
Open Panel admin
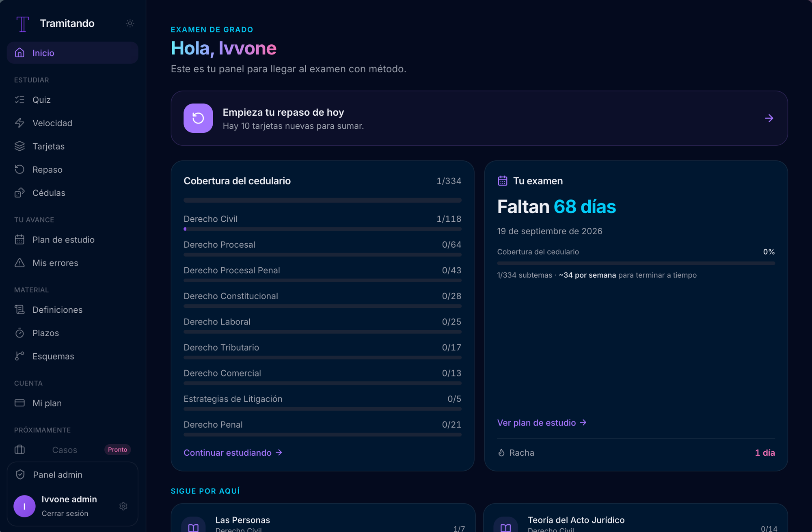73,474
